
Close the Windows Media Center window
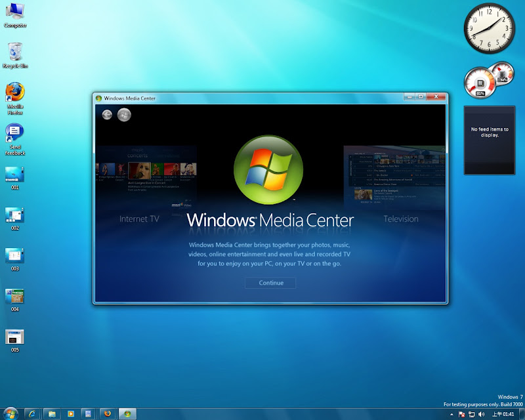point(436,96)
